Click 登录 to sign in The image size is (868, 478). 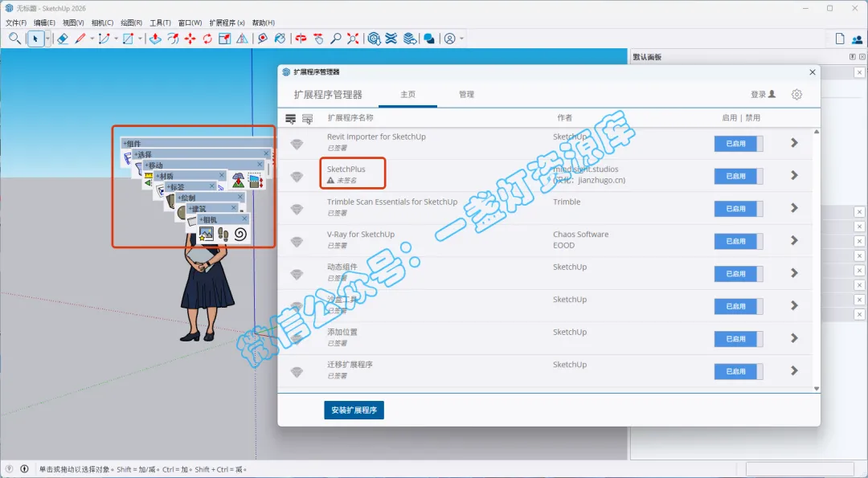pos(763,95)
